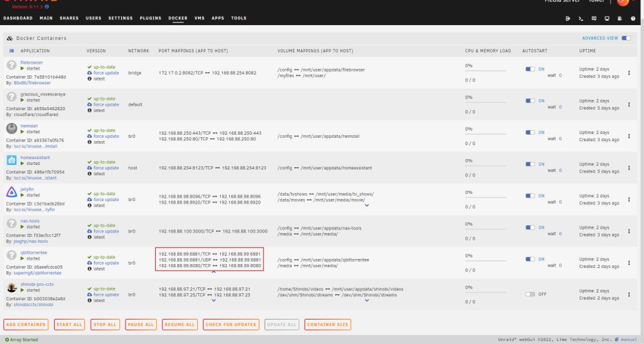Image resolution: width=644 pixels, height=344 pixels.
Task: Turn off autostart for homeassistant
Action: tap(530, 164)
